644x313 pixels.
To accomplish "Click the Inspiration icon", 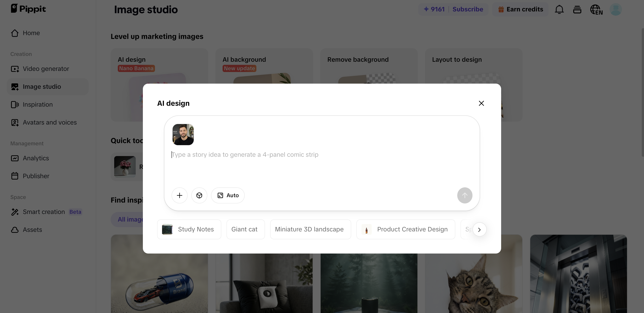I will pos(15,105).
